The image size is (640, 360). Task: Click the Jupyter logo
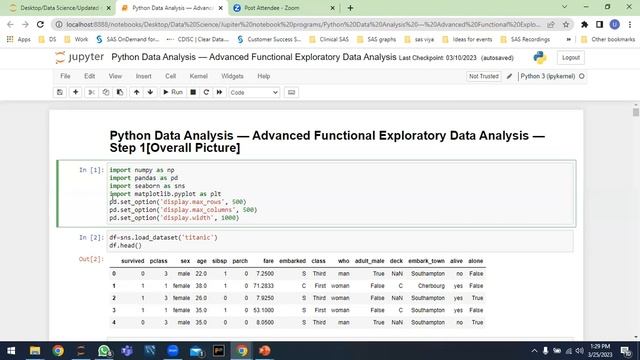pos(80,57)
